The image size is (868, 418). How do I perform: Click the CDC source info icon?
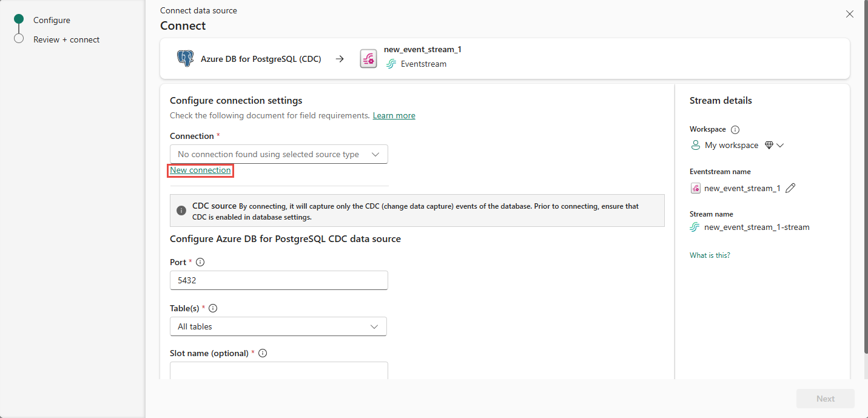click(181, 211)
